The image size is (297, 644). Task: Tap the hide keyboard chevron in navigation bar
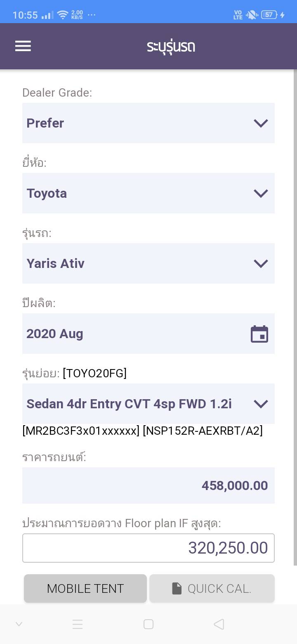[19, 624]
